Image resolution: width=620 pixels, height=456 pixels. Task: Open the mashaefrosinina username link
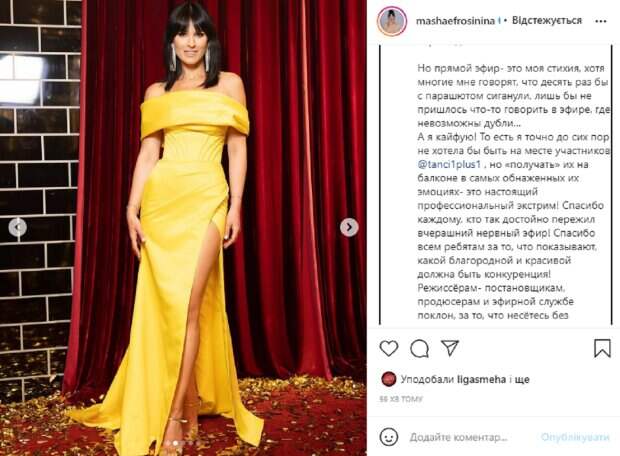coord(455,21)
